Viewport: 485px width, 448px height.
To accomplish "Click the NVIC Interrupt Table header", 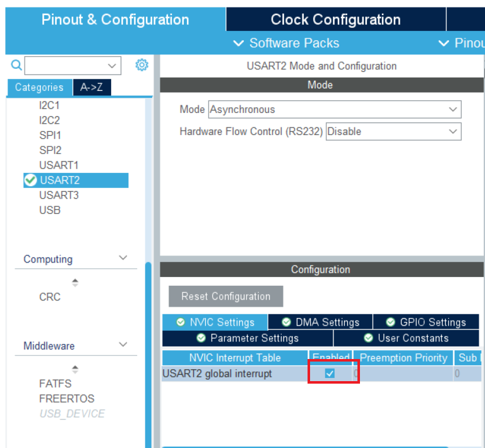I will [x=235, y=358].
